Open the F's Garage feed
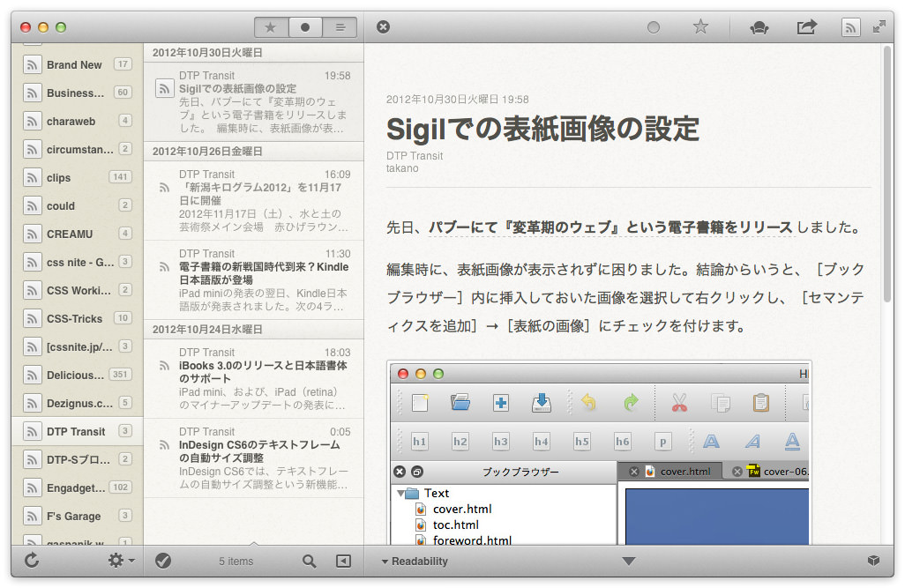 click(x=78, y=517)
